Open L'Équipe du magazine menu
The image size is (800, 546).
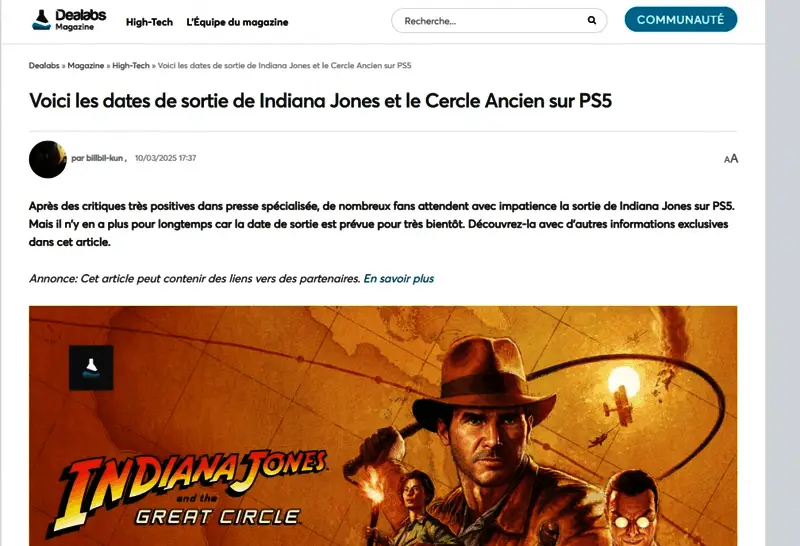pyautogui.click(x=237, y=22)
